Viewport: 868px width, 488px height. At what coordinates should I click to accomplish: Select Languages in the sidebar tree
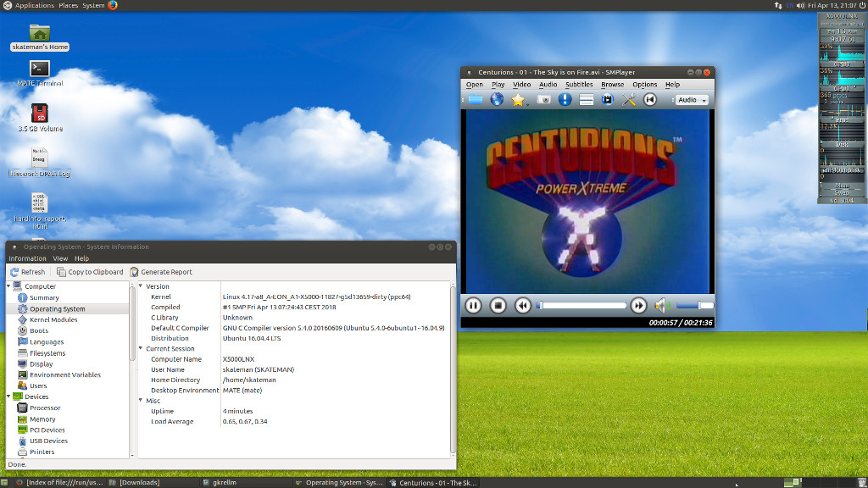pyautogui.click(x=47, y=342)
